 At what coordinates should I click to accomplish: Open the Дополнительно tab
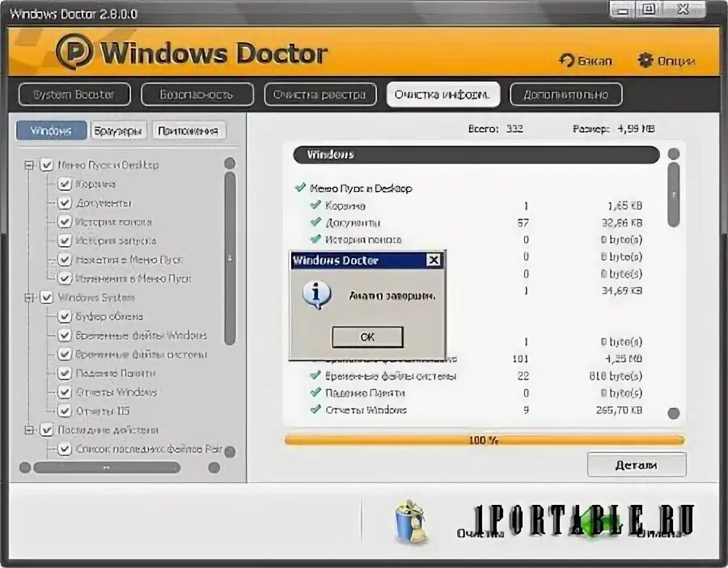pyautogui.click(x=565, y=95)
